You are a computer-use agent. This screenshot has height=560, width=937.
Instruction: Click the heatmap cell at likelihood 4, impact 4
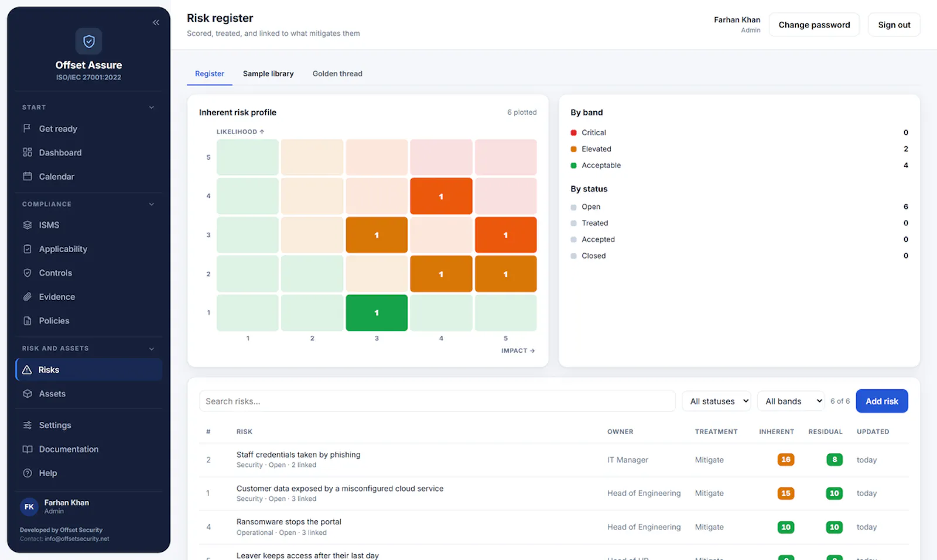tap(441, 196)
